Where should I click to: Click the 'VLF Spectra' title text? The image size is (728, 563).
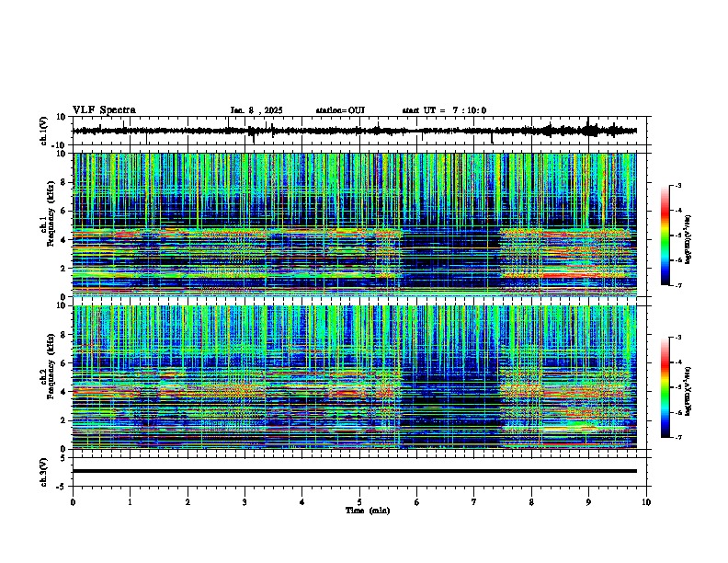pos(104,110)
